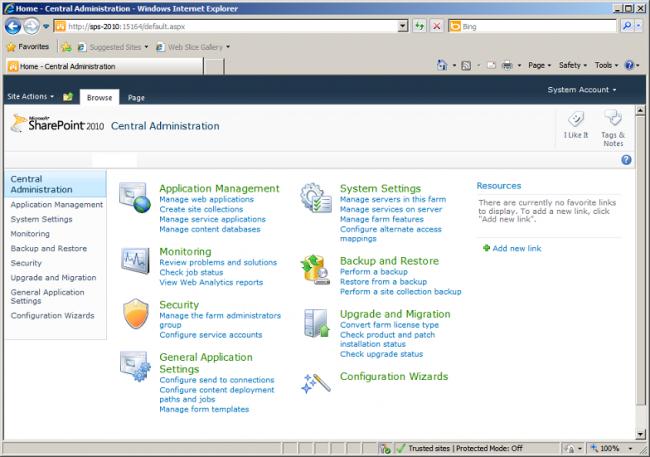650x457 pixels.
Task: Open the blue help question mark icon
Action: 626,159
